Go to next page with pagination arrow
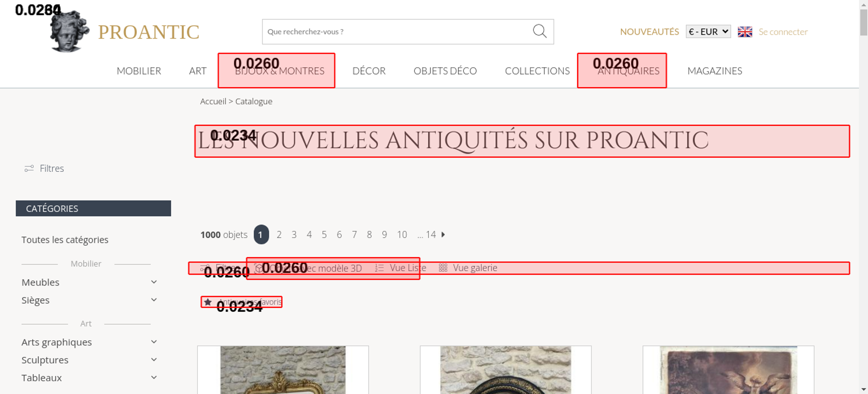 [443, 235]
